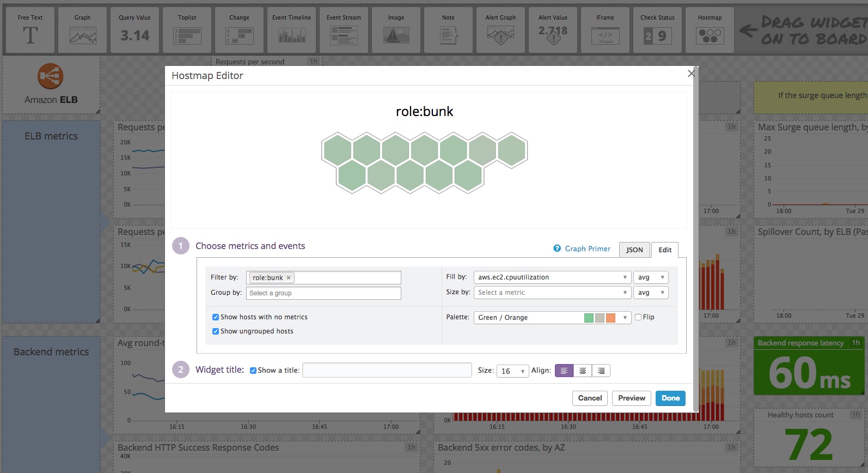
Task: Click the center align icon
Action: pyautogui.click(x=582, y=371)
